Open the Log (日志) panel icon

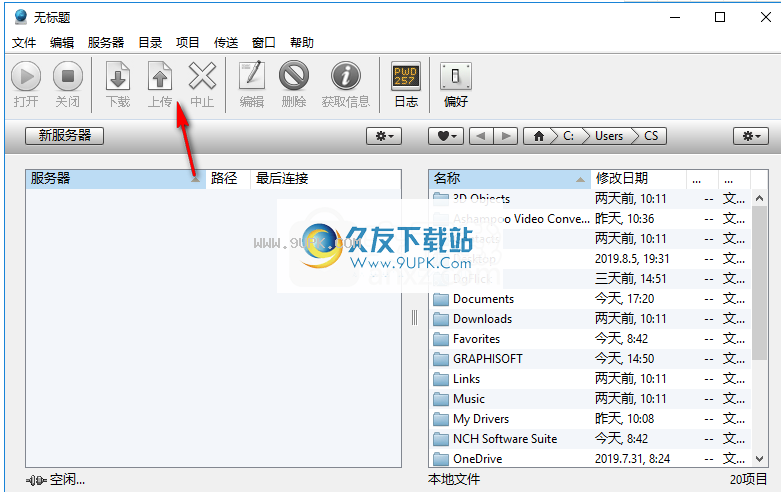(x=406, y=77)
